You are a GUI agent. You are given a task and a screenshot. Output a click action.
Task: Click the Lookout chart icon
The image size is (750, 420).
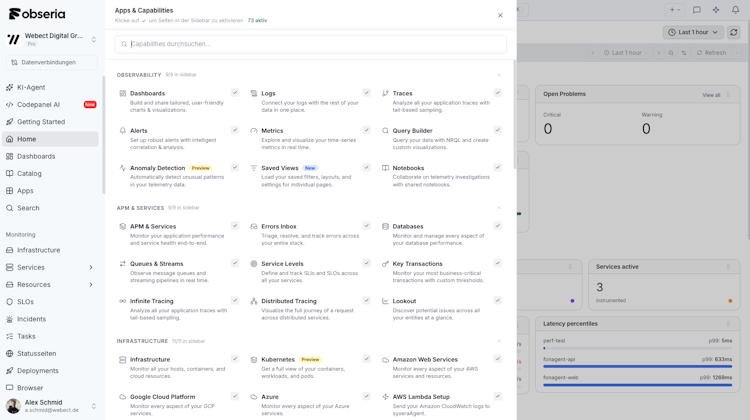coord(385,301)
